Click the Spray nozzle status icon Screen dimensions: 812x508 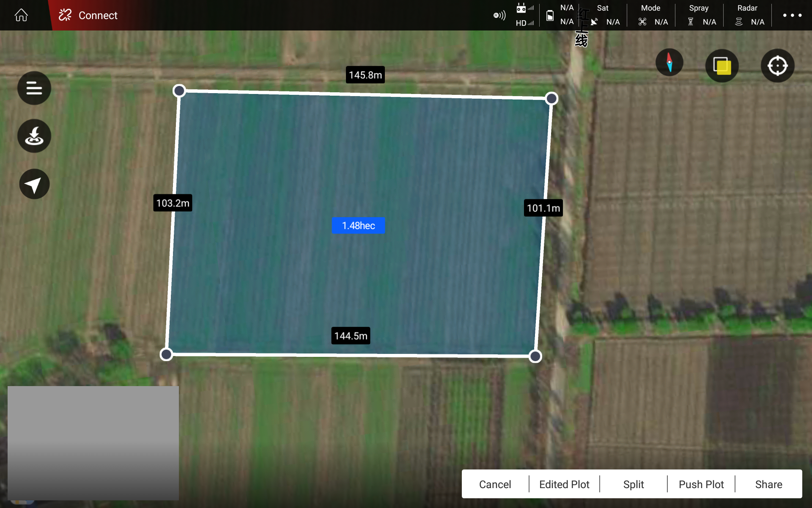[x=690, y=21]
